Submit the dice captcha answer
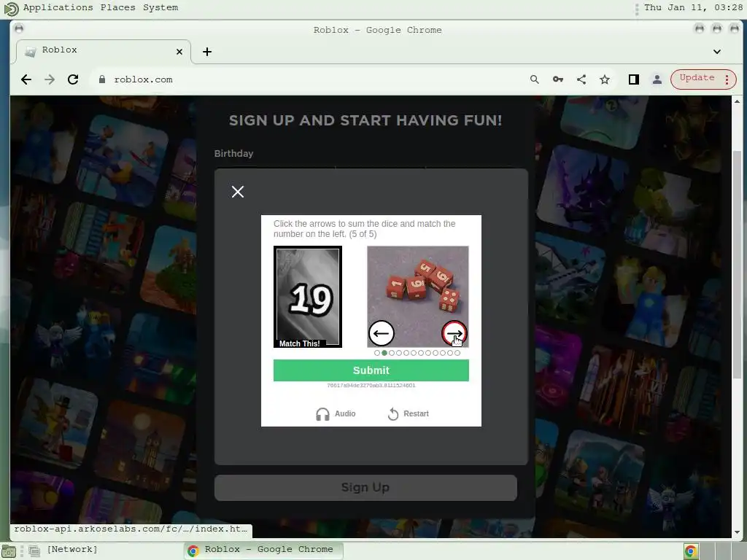Image resolution: width=747 pixels, height=560 pixels. (371, 370)
